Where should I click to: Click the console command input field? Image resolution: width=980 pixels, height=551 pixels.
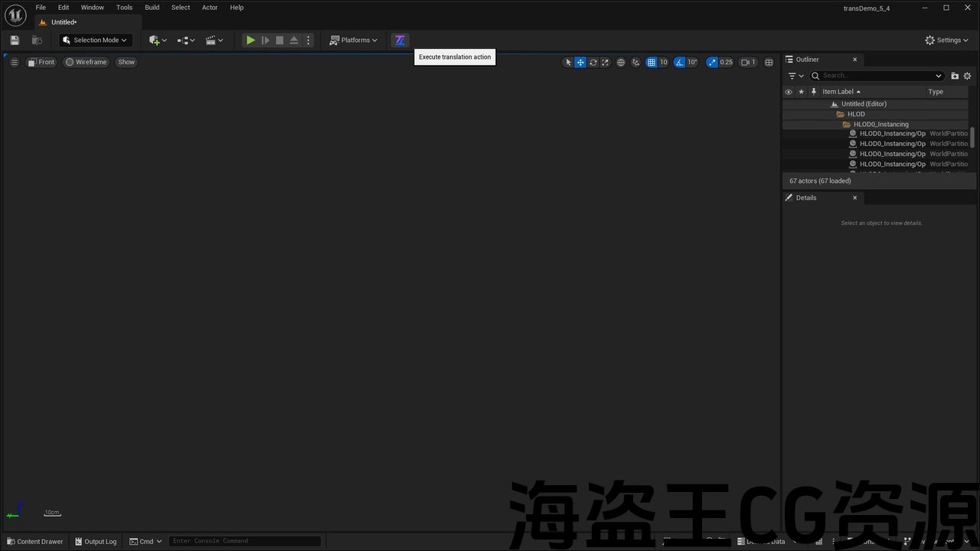click(245, 542)
